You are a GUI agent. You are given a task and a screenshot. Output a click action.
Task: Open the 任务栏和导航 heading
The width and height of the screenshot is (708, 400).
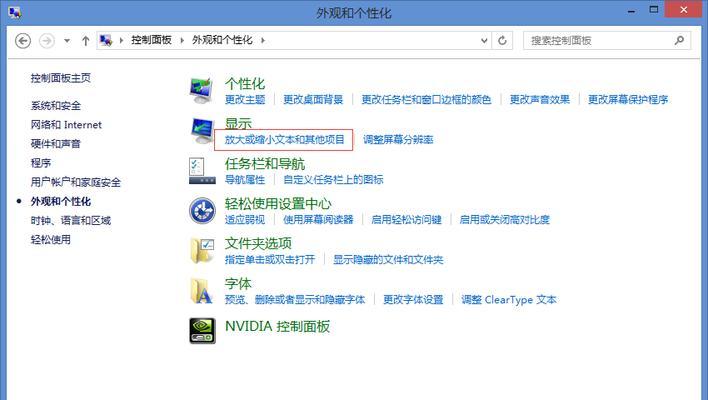click(x=265, y=163)
